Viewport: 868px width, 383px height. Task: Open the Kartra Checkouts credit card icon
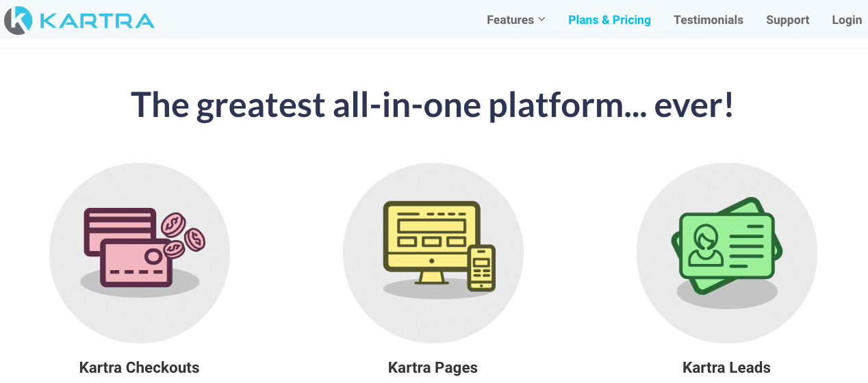[x=140, y=253]
